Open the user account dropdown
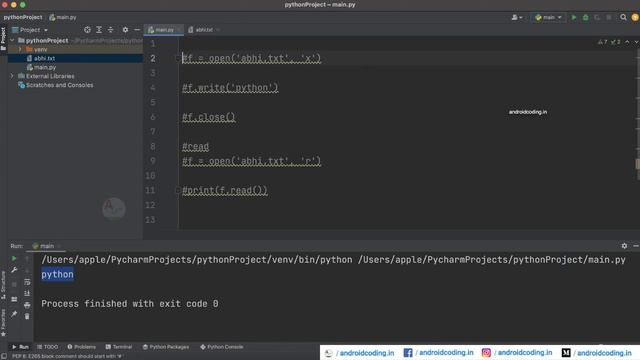Image resolution: width=640 pixels, height=360 pixels. click(x=517, y=18)
